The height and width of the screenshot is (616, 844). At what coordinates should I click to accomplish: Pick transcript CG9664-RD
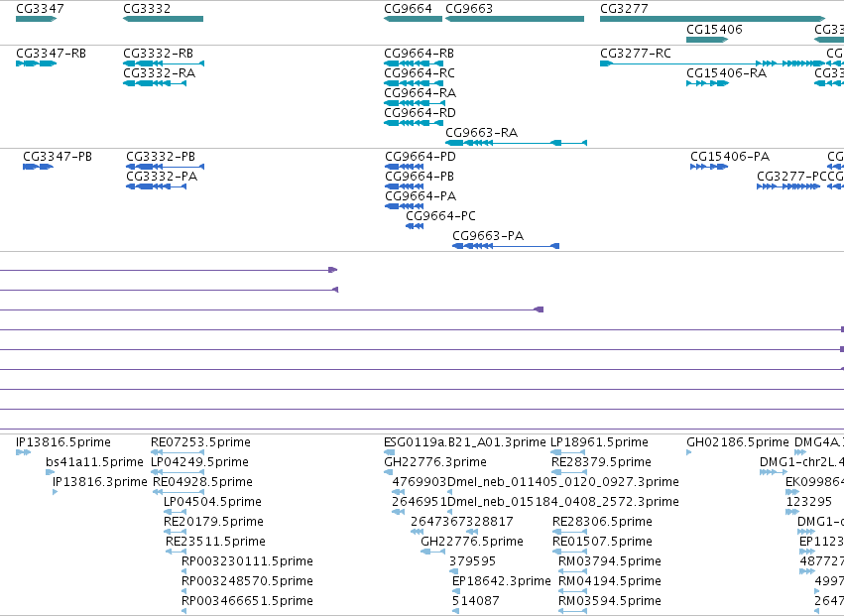tap(420, 113)
